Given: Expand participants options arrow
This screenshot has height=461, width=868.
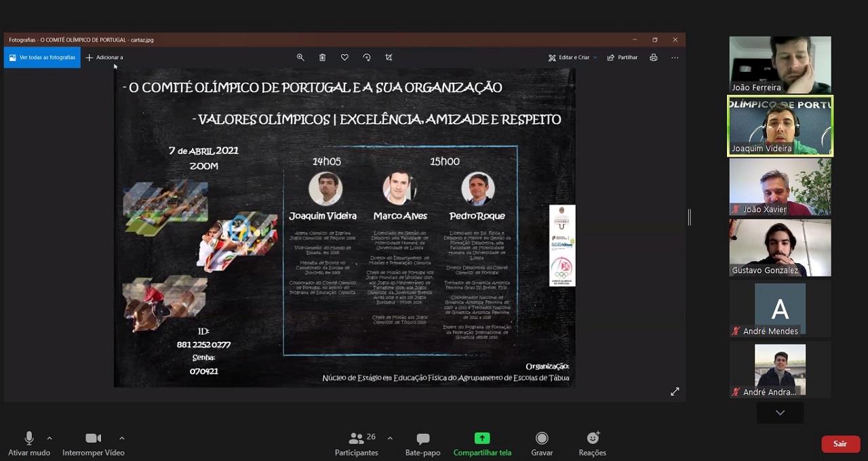Looking at the screenshot, I should tap(390, 439).
